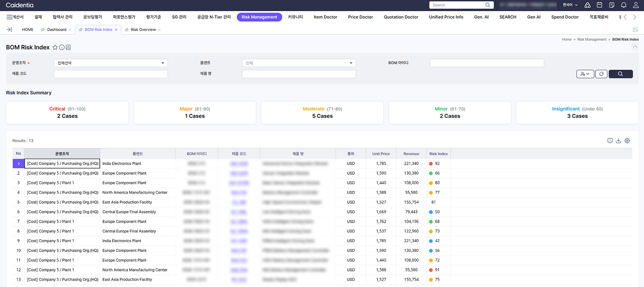Image resolution: width=644 pixels, height=287 pixels.
Task: Open grid settings gear icon
Action: coord(627,141)
